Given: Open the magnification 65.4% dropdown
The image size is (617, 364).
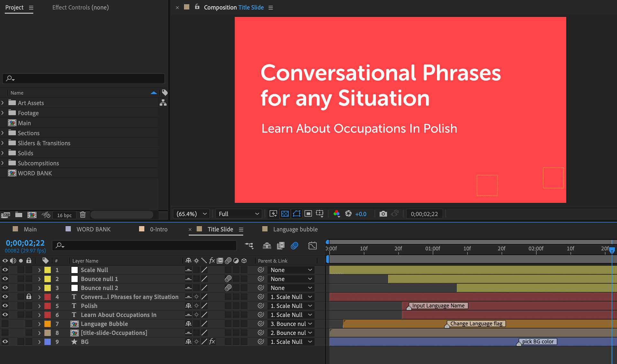Looking at the screenshot, I should coord(192,214).
